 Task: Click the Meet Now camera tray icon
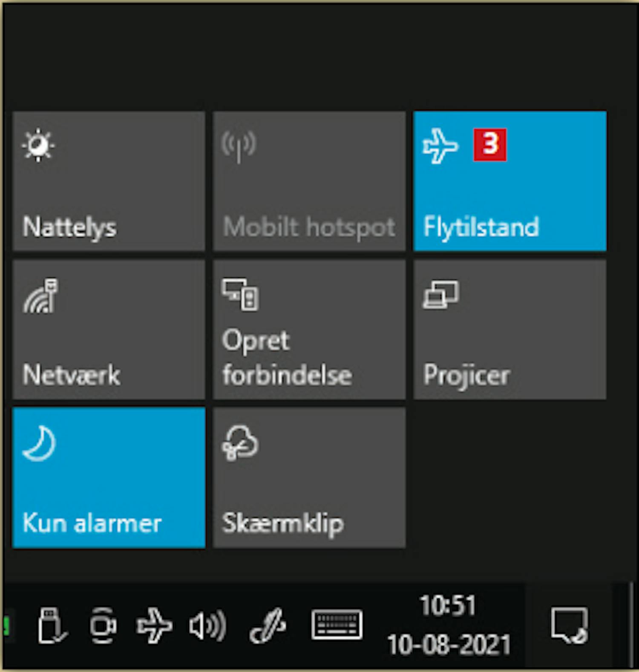click(103, 626)
